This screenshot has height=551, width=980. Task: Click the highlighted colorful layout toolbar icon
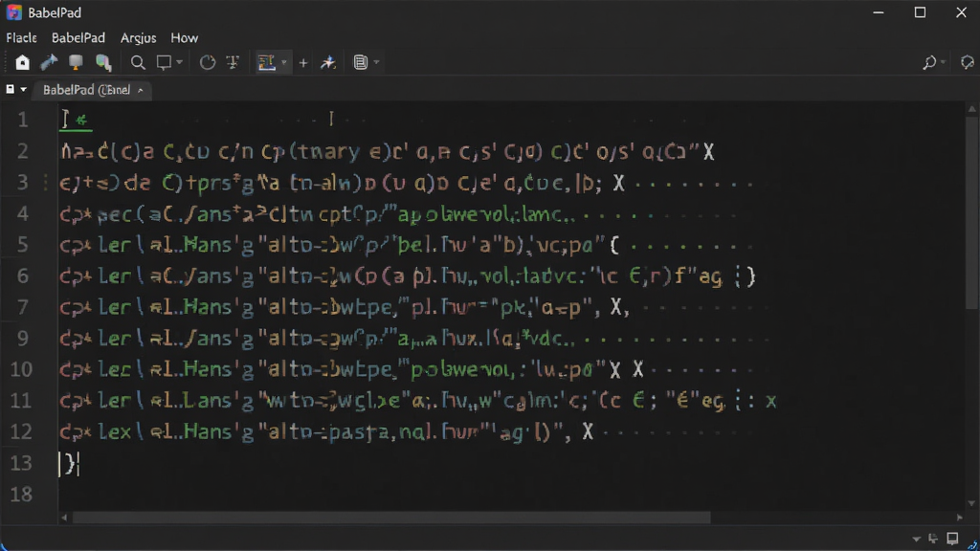pos(267,62)
